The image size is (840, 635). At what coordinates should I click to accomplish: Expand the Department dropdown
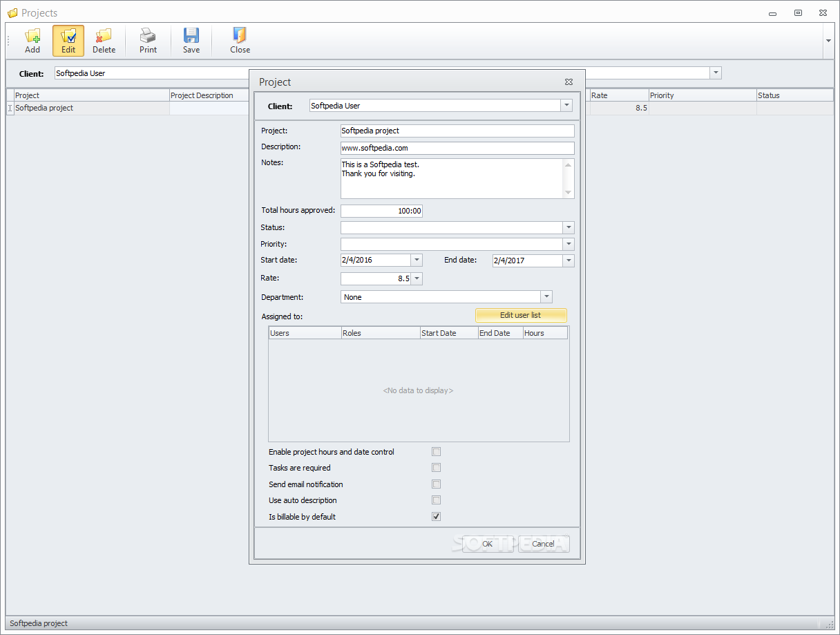coord(546,297)
